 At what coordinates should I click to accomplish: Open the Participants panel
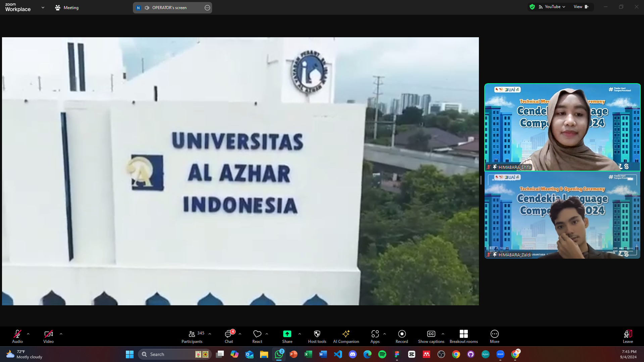192,337
